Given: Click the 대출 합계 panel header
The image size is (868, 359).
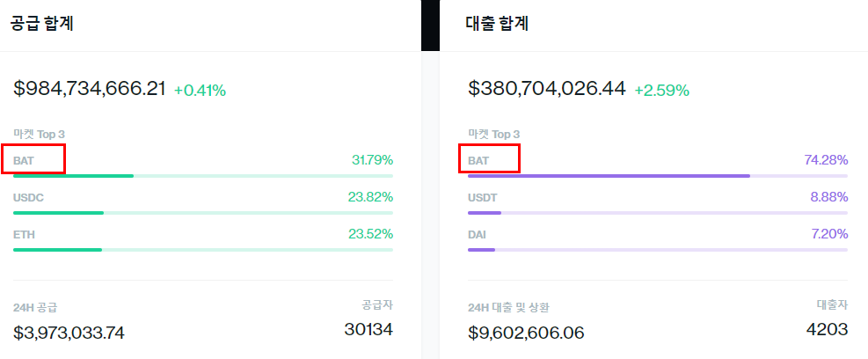Looking at the screenshot, I should (x=497, y=24).
